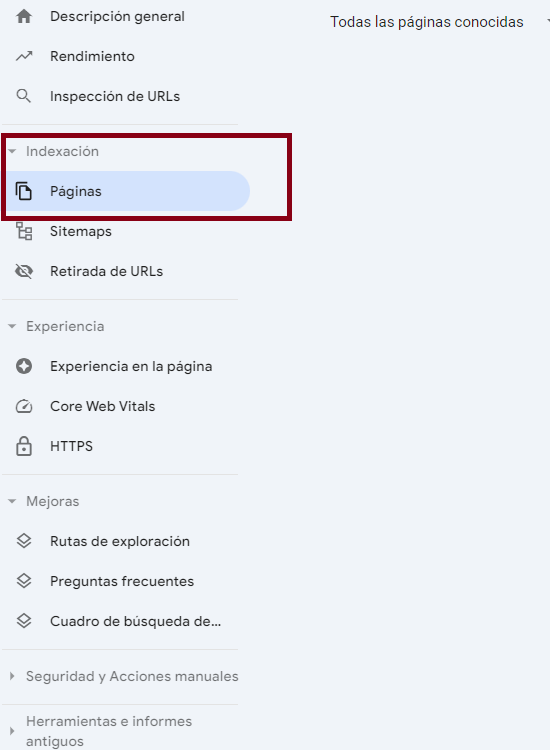
Task: Click the magnifier icon for Inspección de URLs
Action: (24, 96)
